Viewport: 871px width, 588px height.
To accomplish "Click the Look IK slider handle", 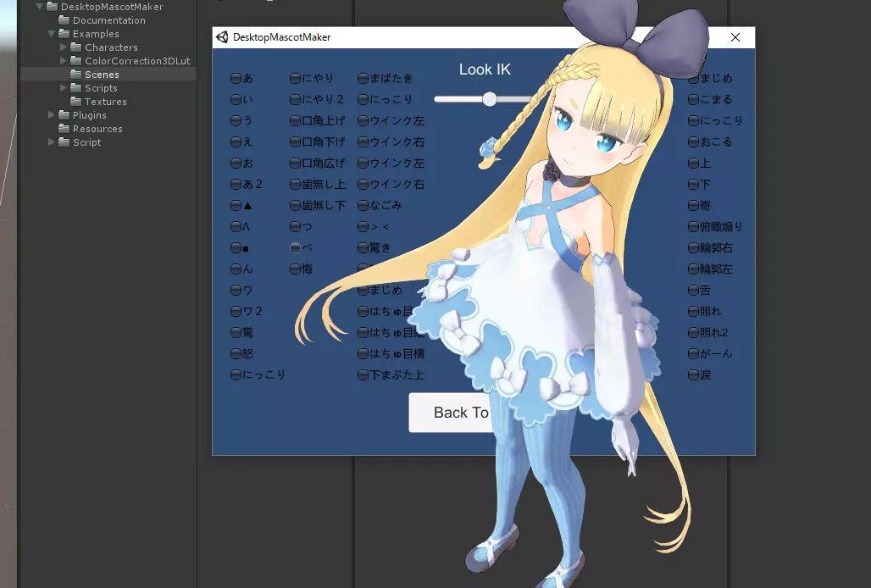I will point(490,99).
